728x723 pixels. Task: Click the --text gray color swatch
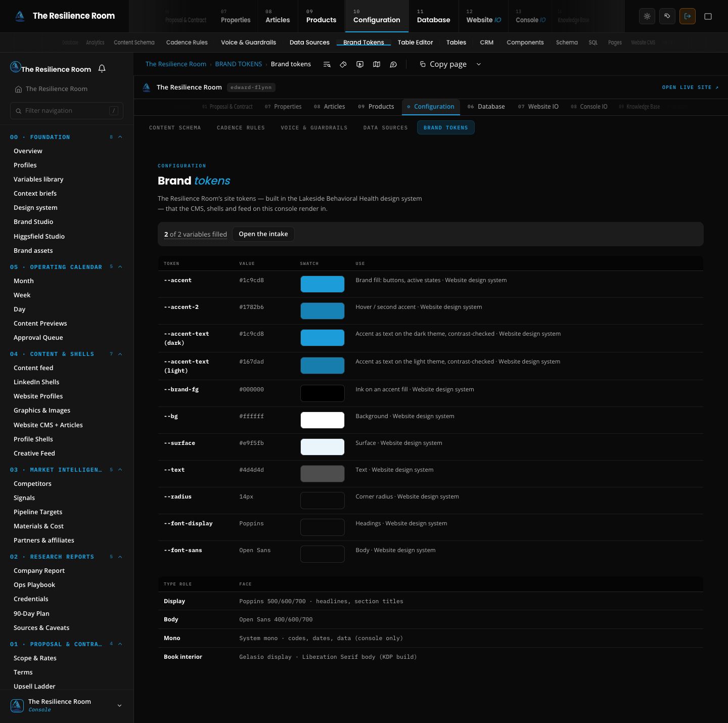(x=323, y=474)
